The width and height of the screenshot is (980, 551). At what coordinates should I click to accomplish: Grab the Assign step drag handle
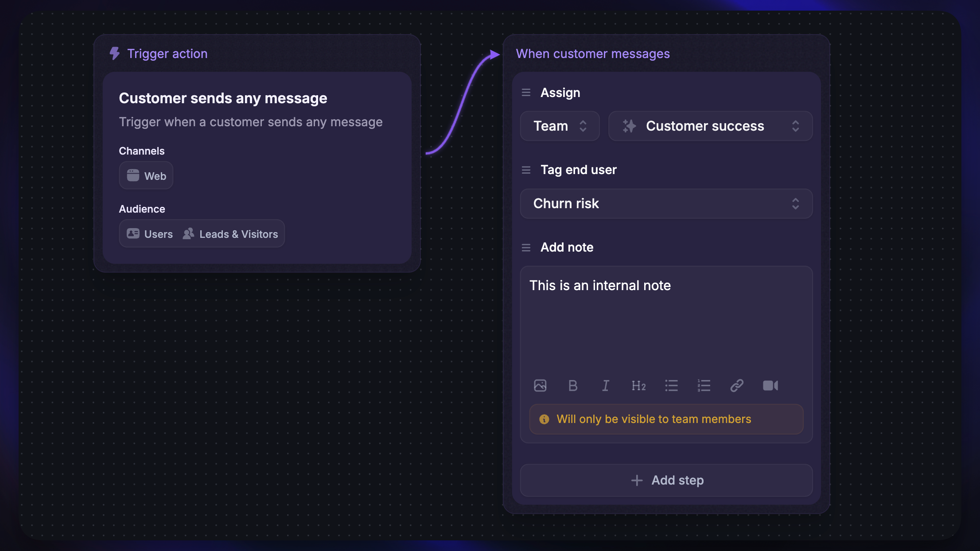coord(526,93)
